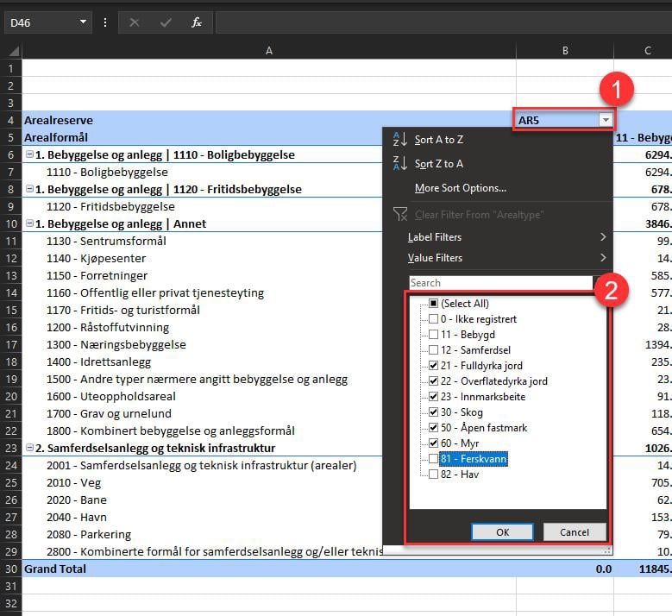The height and width of the screenshot is (616, 672).
Task: Check the 11 - Bebygd checkbox
Action: click(434, 335)
